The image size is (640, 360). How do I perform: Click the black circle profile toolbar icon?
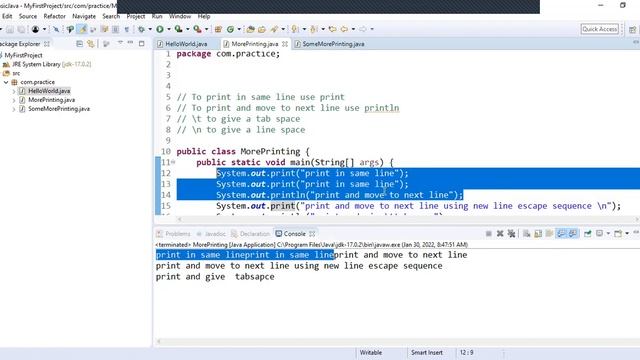point(36,29)
